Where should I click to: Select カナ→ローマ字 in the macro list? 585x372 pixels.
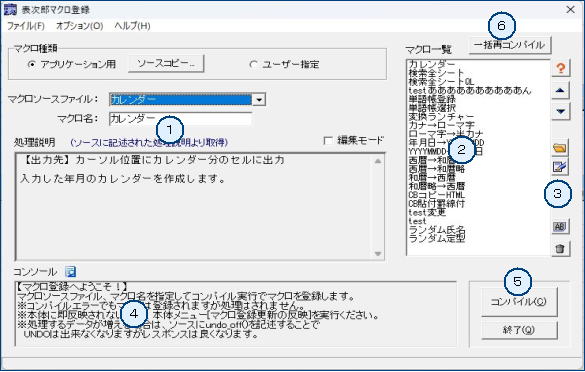click(441, 125)
